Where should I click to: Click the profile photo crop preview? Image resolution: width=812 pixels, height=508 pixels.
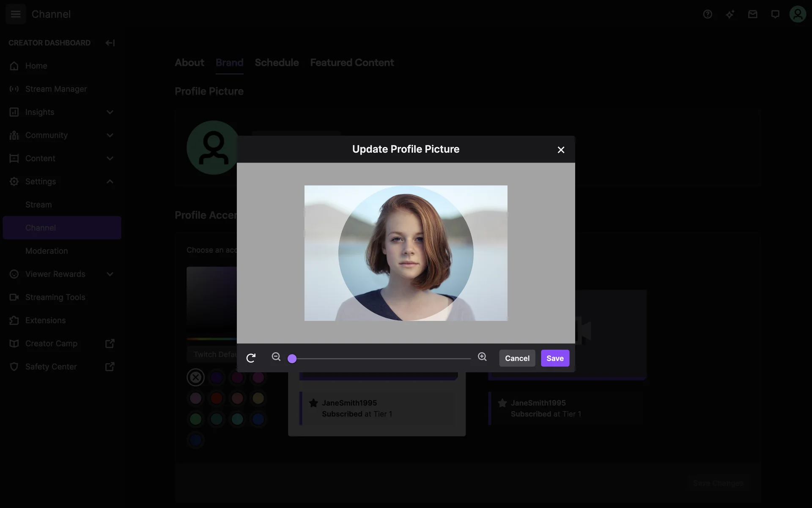pyautogui.click(x=406, y=253)
